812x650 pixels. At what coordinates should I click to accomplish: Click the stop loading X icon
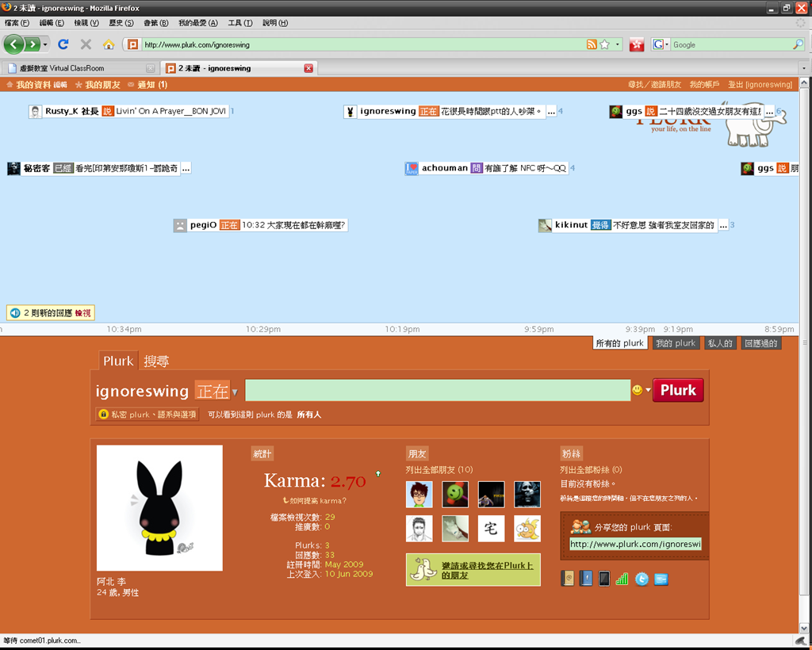(86, 44)
